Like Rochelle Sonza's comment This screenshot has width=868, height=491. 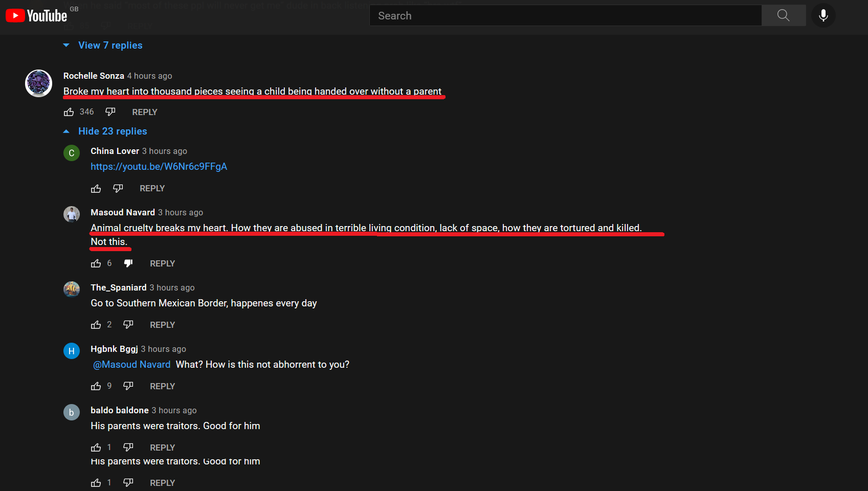(x=69, y=112)
